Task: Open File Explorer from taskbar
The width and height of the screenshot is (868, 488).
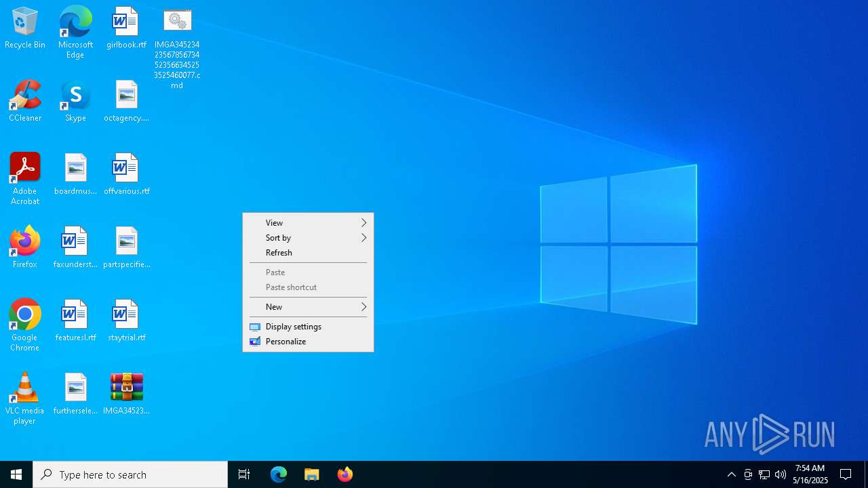Action: (312, 474)
